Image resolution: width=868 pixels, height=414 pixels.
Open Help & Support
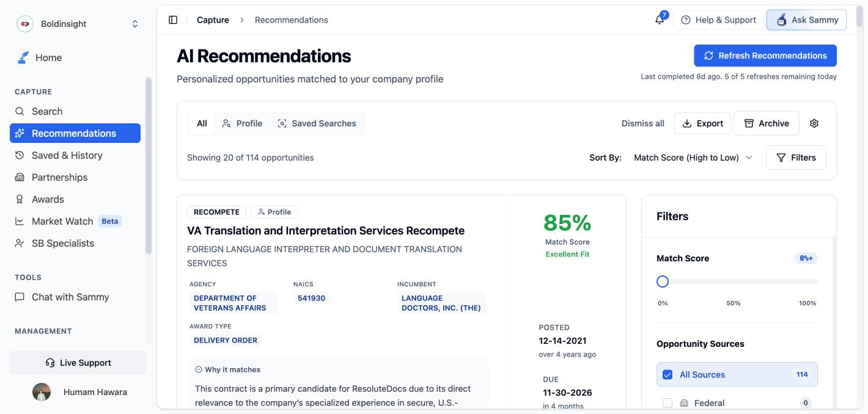click(x=718, y=20)
